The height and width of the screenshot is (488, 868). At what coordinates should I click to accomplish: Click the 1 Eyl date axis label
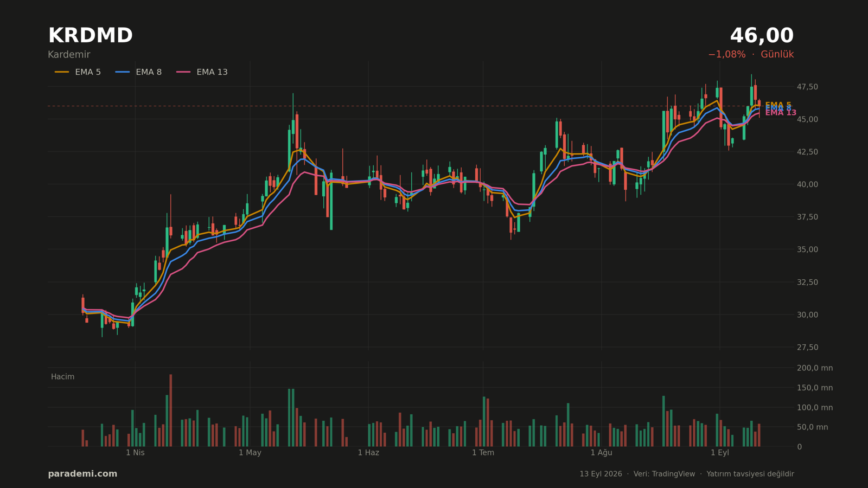pyautogui.click(x=720, y=453)
